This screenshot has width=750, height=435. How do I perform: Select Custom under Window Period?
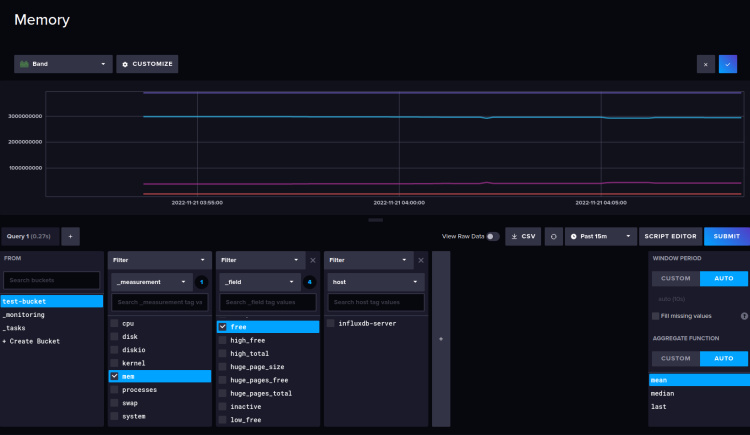point(675,279)
